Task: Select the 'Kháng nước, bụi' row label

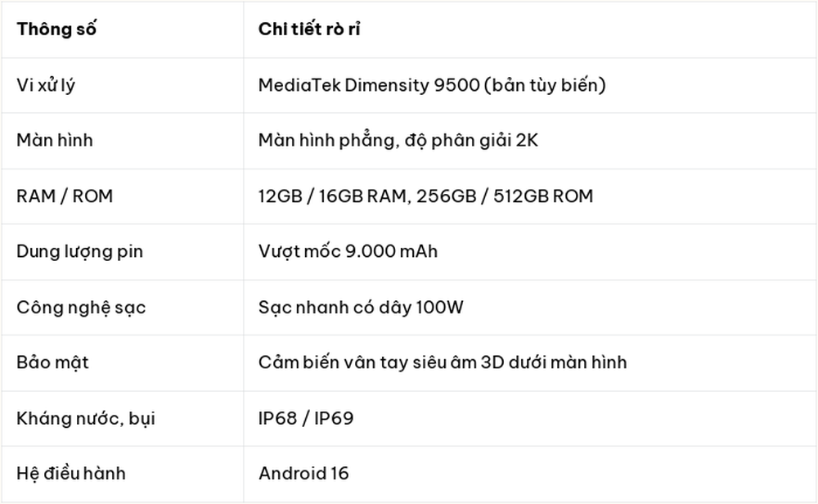Action: click(x=86, y=418)
